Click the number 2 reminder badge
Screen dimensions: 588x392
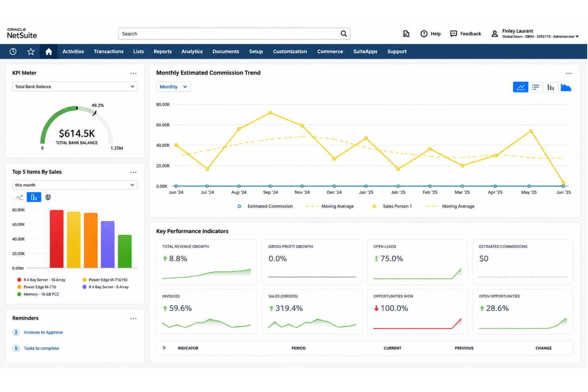pos(16,332)
